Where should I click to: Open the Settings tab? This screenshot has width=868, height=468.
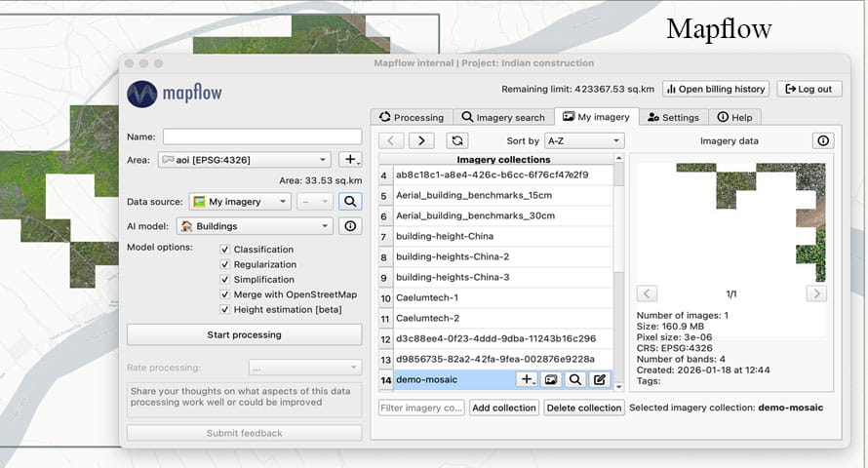(673, 117)
